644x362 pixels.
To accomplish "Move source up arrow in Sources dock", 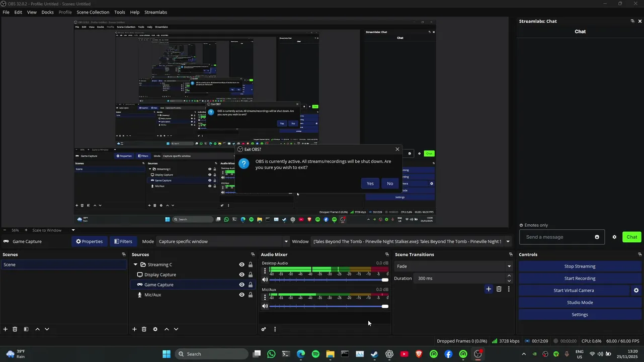I will coord(167,329).
